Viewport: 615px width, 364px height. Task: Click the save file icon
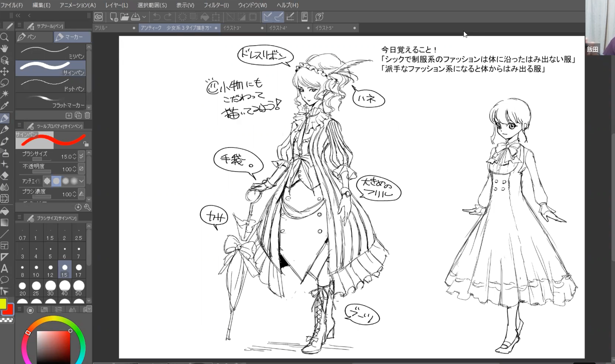135,17
